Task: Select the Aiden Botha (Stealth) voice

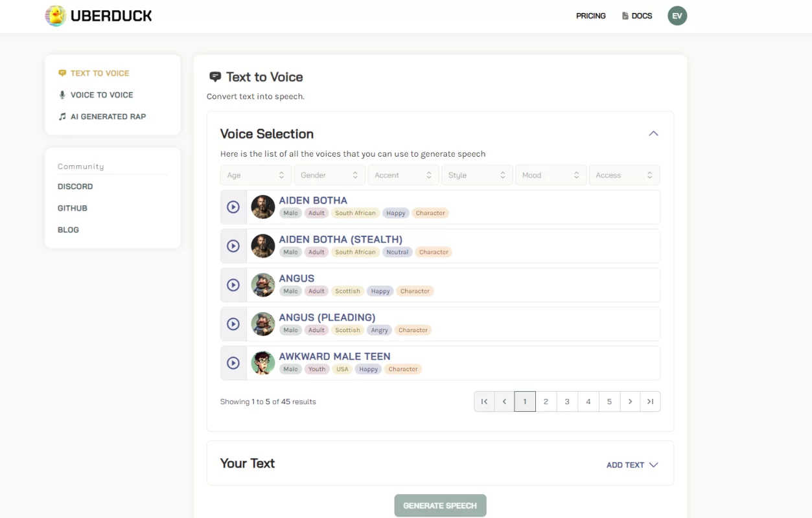Action: [x=340, y=240]
